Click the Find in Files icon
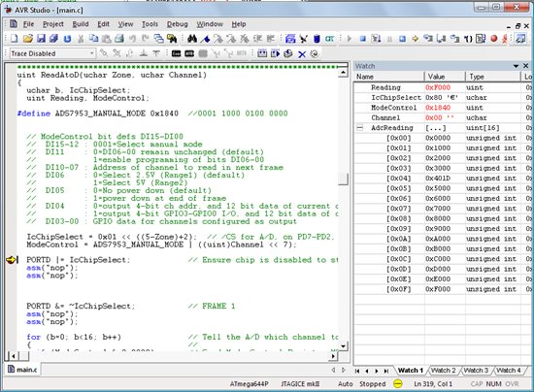 (x=172, y=39)
